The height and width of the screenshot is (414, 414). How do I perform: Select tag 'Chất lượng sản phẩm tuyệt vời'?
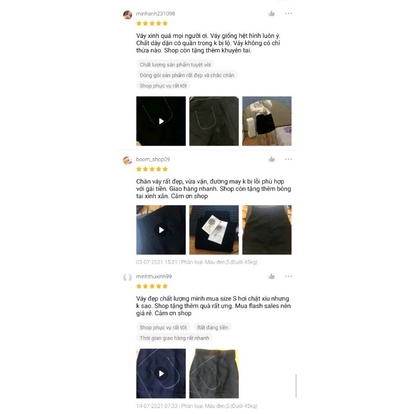[x=175, y=64]
